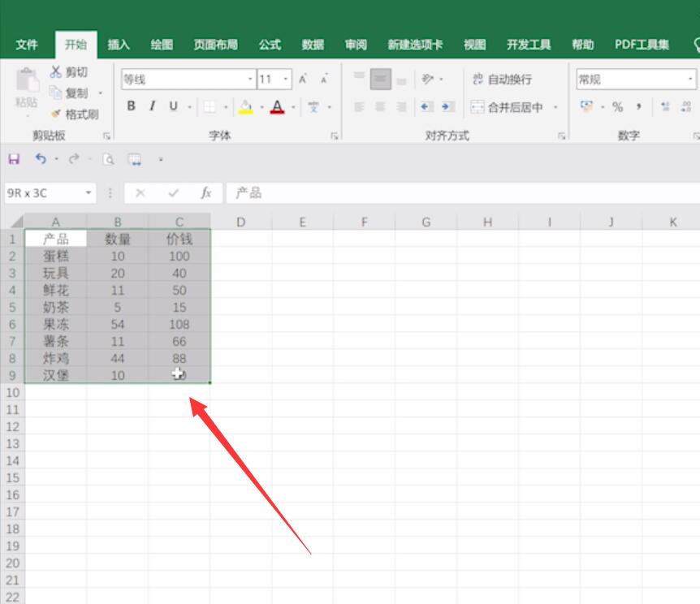Image resolution: width=700 pixels, height=604 pixels.
Task: Decrease the font size
Action: pos(324,80)
